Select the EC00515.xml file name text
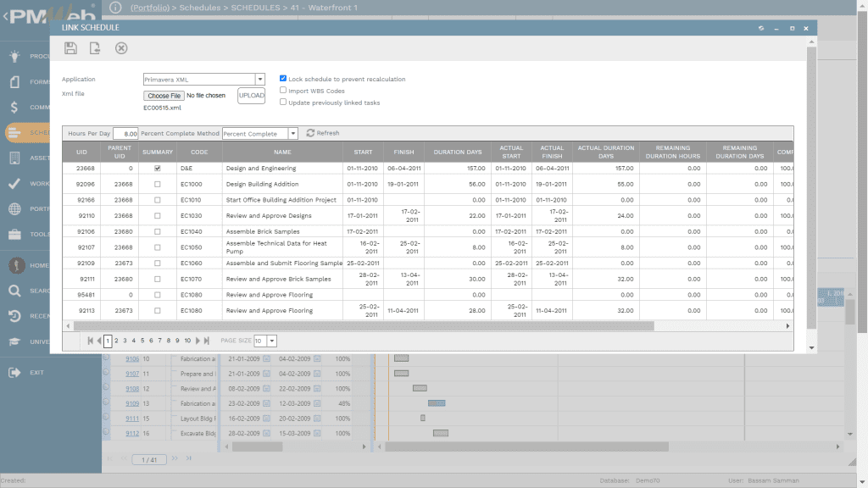The width and height of the screenshot is (868, 488). click(x=162, y=108)
